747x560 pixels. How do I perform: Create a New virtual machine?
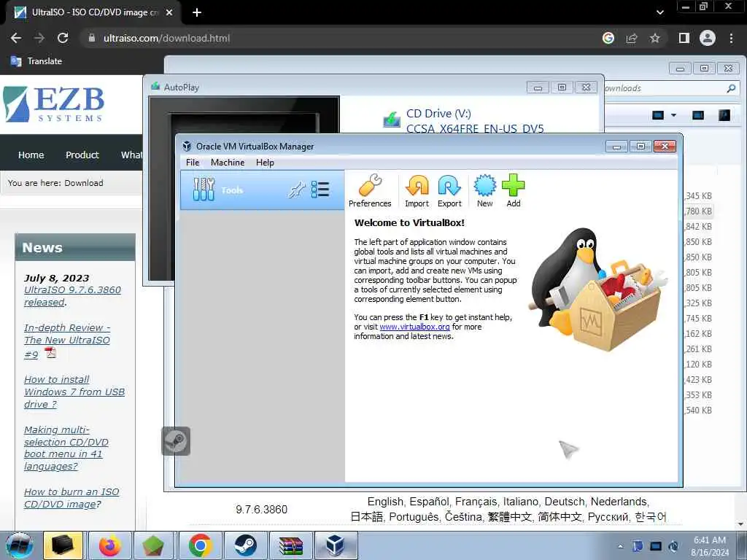(x=484, y=191)
